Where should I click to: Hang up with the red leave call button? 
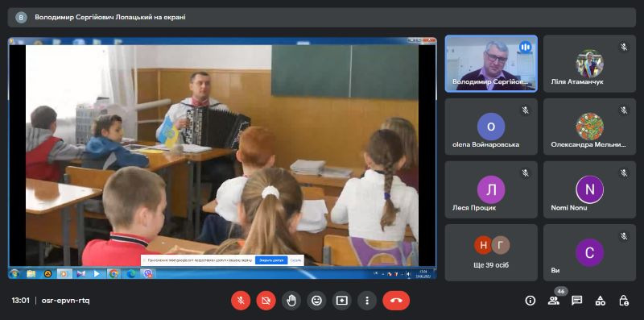pyautogui.click(x=396, y=301)
